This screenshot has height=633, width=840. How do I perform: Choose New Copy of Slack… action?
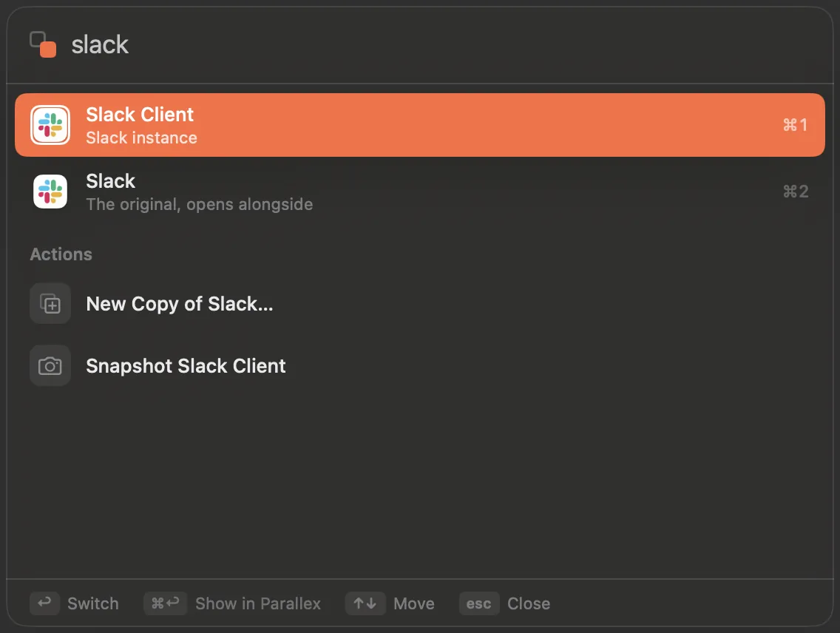coord(419,304)
